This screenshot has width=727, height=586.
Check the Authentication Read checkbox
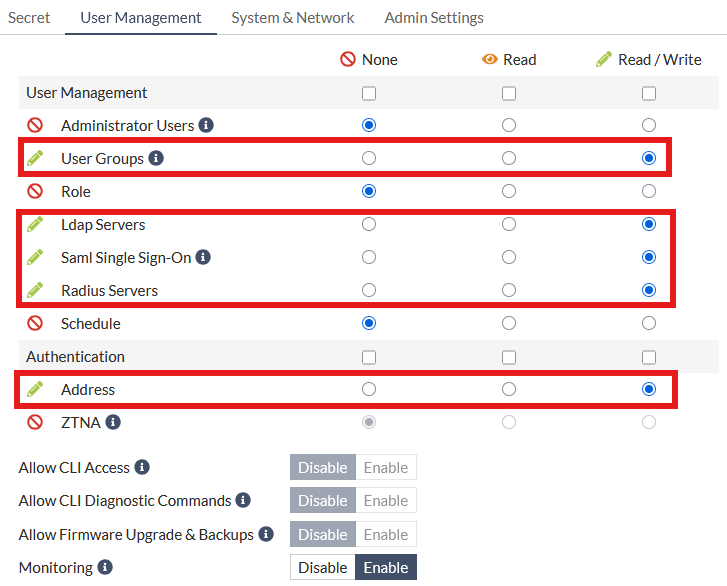509,357
